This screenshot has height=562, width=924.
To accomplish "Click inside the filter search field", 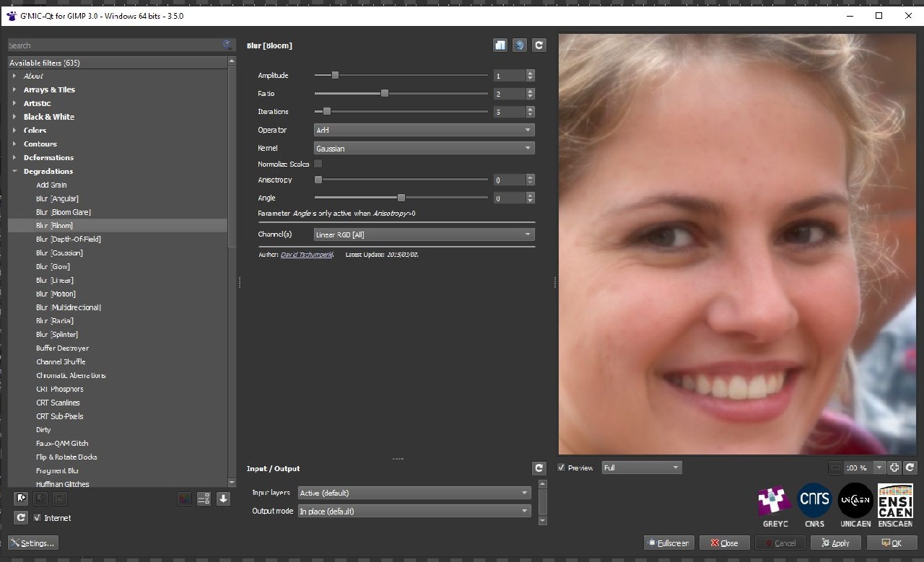I will pyautogui.click(x=115, y=45).
